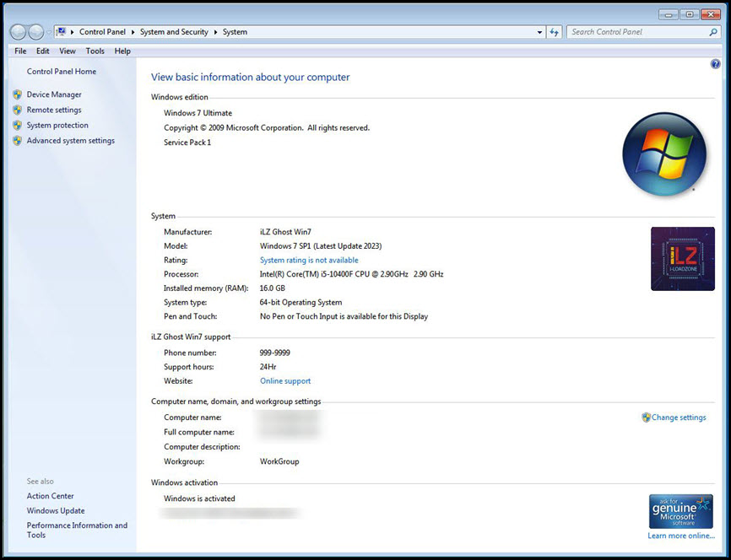Click the Forward navigation arrow button
The image size is (731, 560).
coord(36,32)
